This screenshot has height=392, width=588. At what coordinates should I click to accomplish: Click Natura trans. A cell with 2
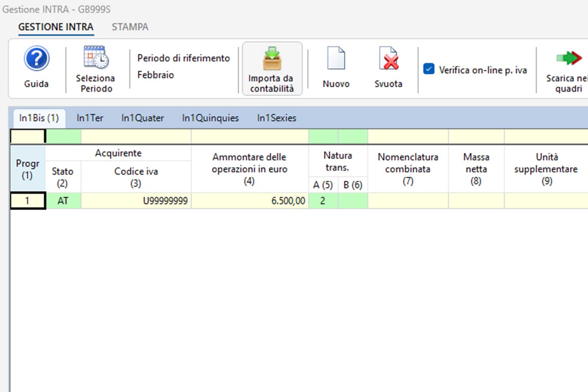pos(323,201)
